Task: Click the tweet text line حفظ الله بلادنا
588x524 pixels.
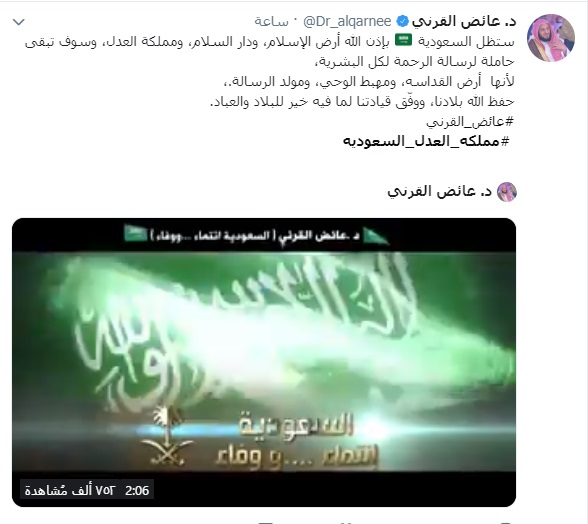Action: tap(362, 101)
